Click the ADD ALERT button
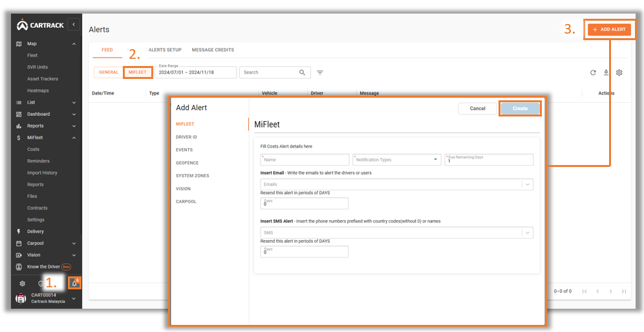644x332 pixels. (609, 30)
